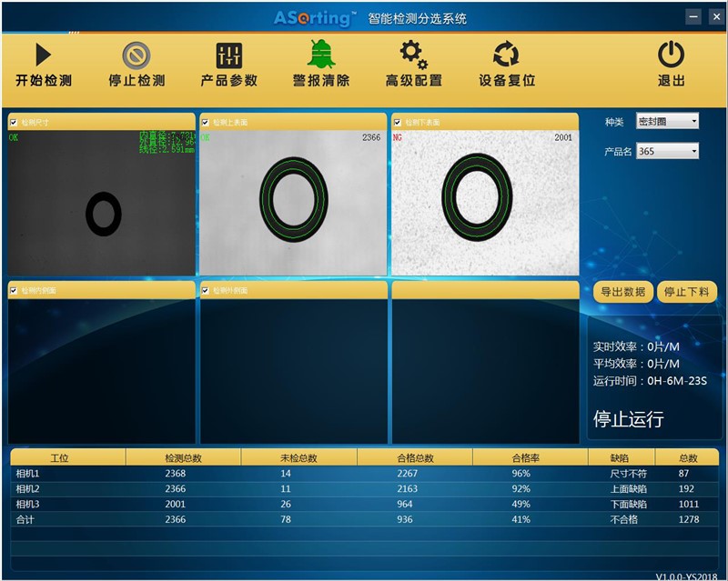Click the 开始检测 play icon
This screenshot has width=728, height=581.
point(43,55)
